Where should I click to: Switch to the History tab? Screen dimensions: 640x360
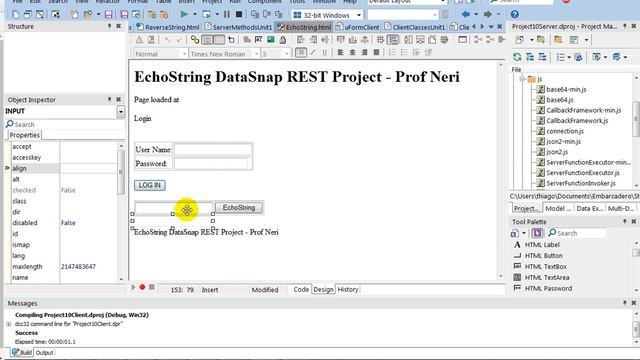[x=348, y=289]
